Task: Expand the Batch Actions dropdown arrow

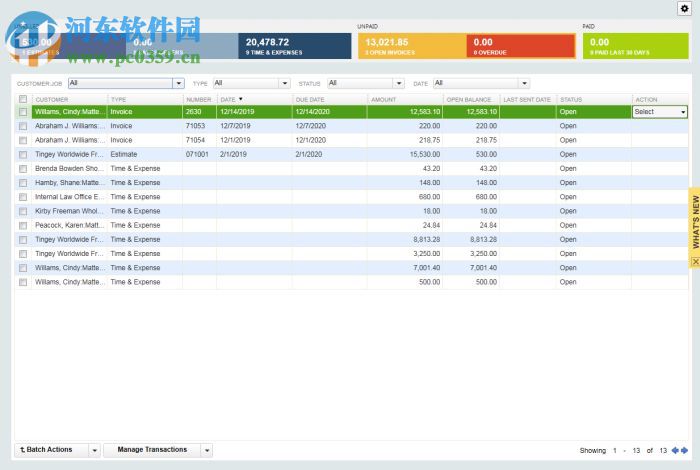Action: 94,450
